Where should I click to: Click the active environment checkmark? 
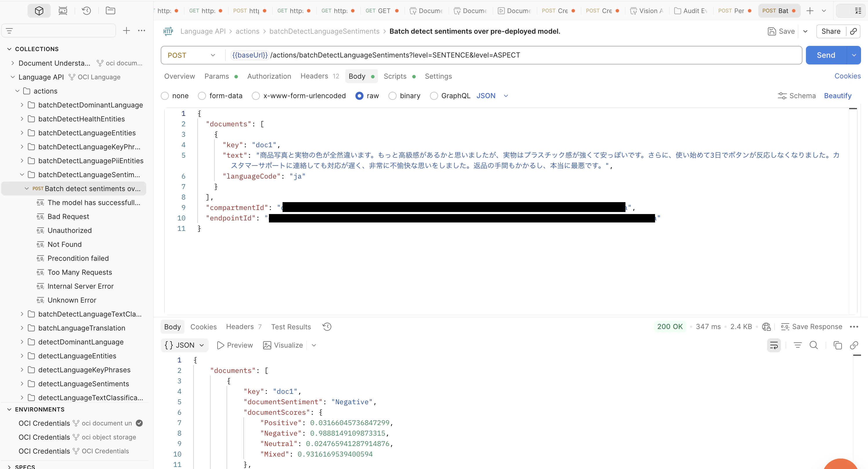click(139, 423)
